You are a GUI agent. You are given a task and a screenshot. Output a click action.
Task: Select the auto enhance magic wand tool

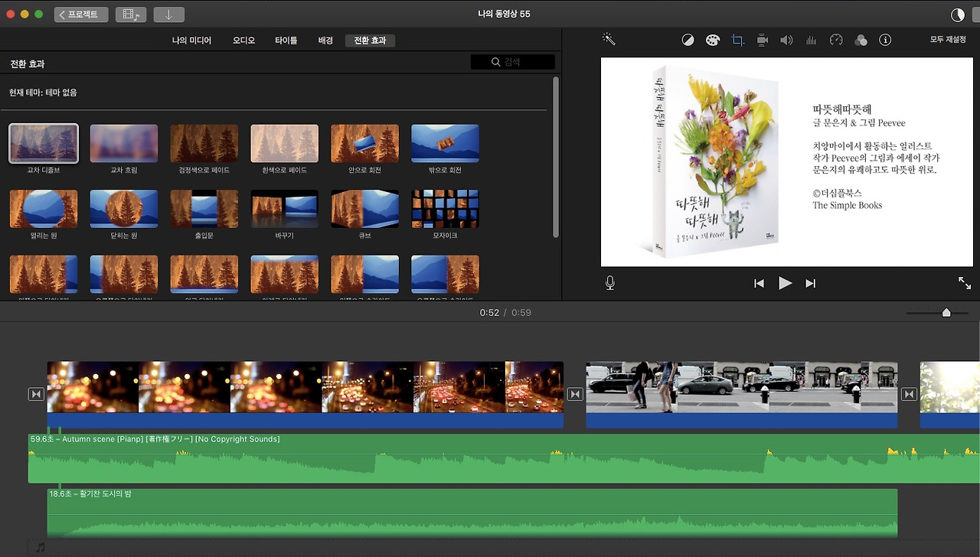609,39
